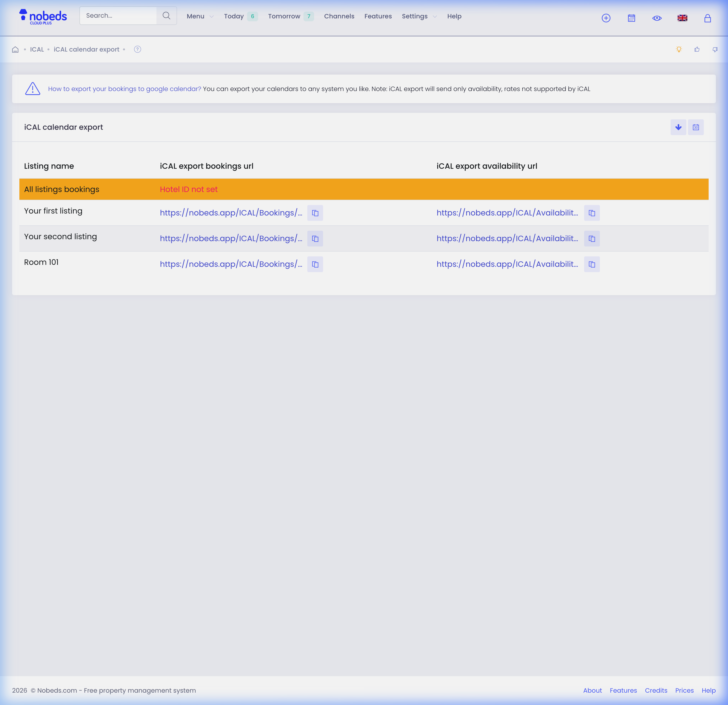Image resolution: width=728 pixels, height=705 pixels.
Task: Click iCAL export bookings url column header
Action: pos(207,166)
